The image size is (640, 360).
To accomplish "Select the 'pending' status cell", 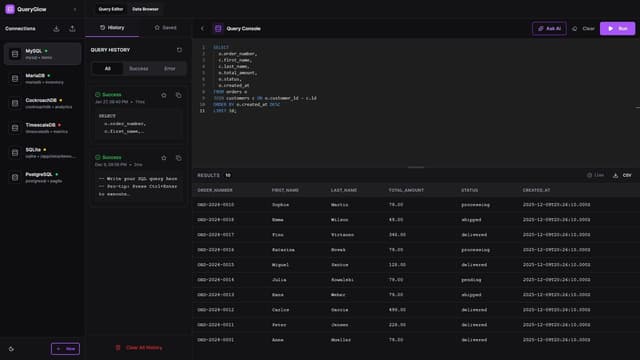I will [x=471, y=280].
